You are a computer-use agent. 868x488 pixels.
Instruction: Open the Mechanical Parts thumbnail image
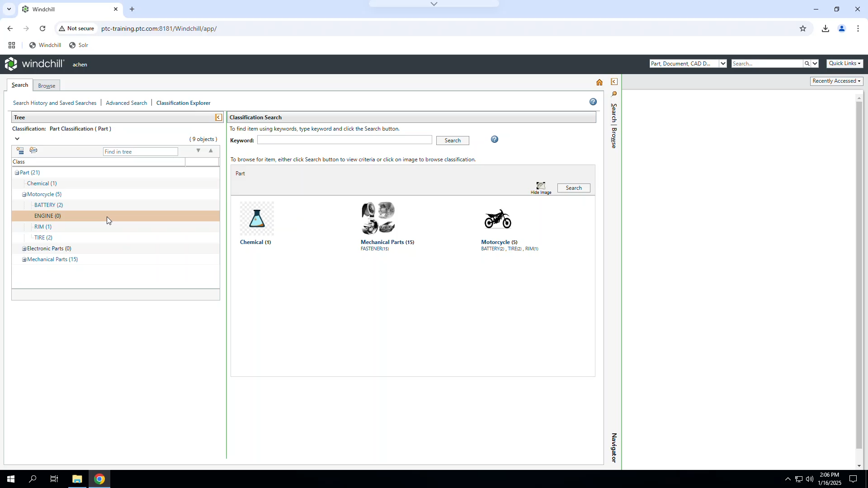tap(378, 219)
